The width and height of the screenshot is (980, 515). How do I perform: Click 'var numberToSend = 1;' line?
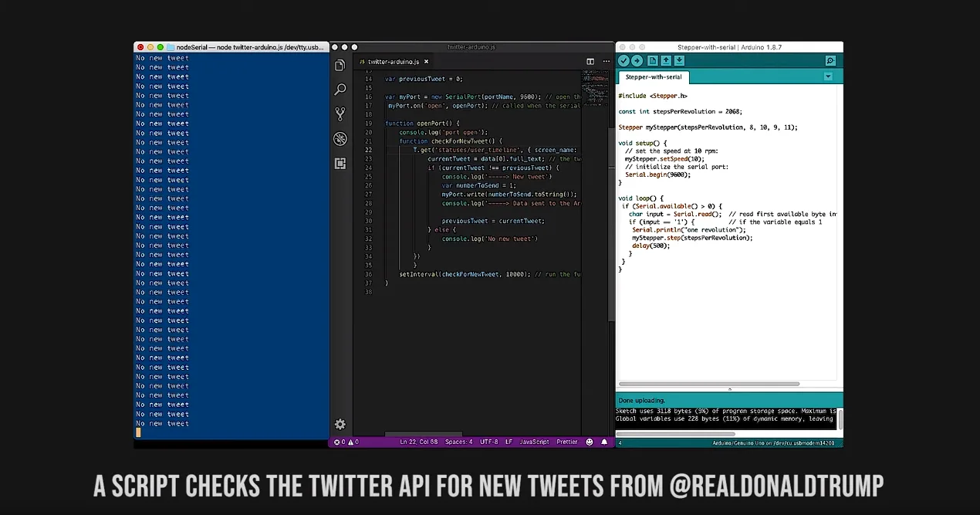click(x=478, y=185)
